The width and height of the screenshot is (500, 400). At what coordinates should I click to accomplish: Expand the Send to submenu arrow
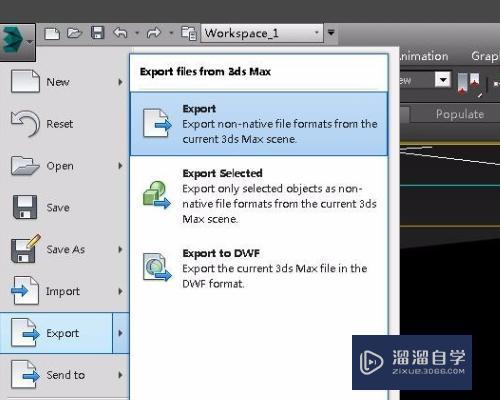point(120,375)
